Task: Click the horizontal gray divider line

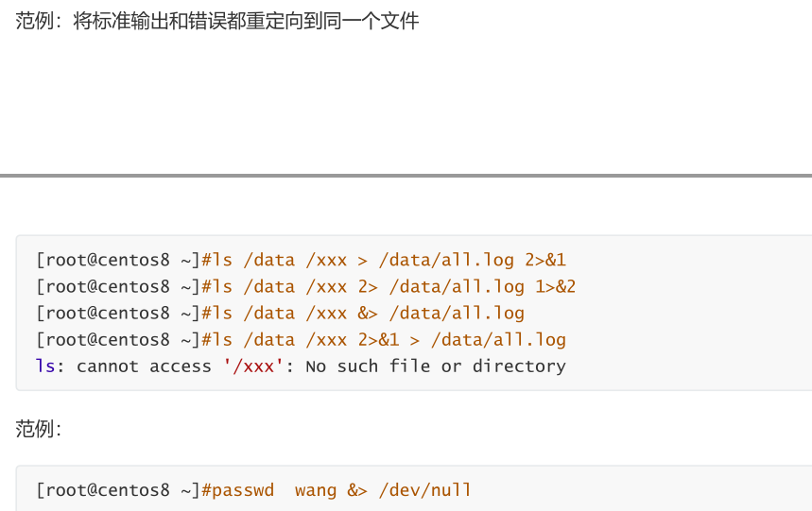Action: click(x=406, y=176)
